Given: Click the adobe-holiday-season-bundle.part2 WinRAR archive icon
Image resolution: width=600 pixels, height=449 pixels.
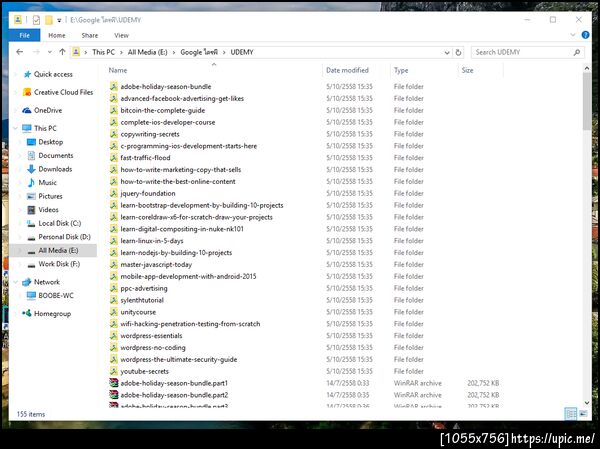Looking at the screenshot, I should (114, 395).
